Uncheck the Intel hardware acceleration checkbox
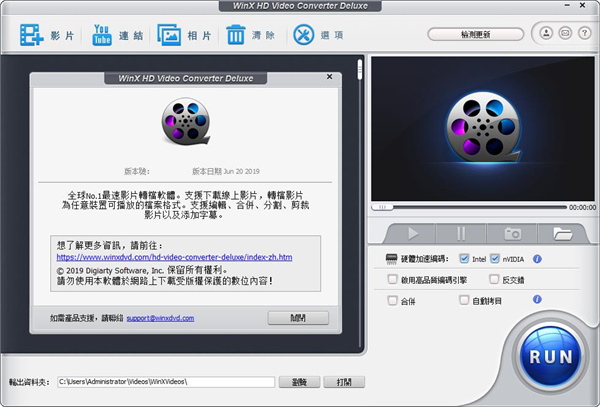Screen dimensions: 600x407 465,259
